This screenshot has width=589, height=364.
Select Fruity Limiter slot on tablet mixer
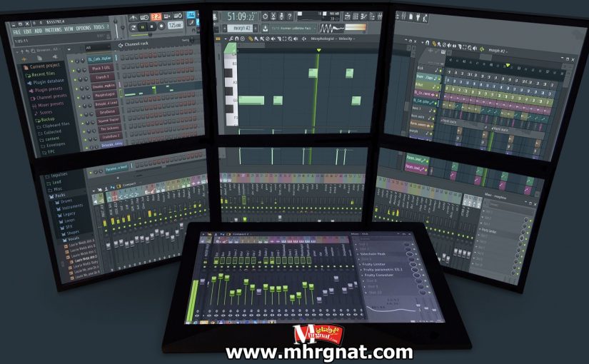373,265
